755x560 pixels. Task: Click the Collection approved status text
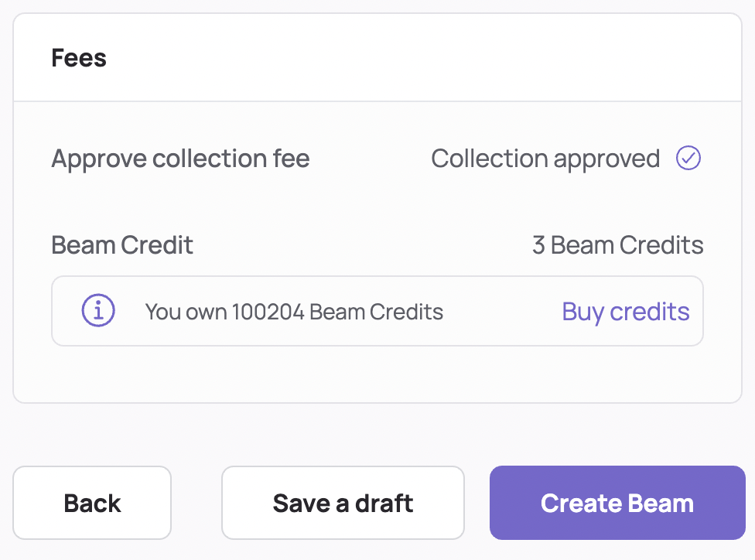point(545,159)
